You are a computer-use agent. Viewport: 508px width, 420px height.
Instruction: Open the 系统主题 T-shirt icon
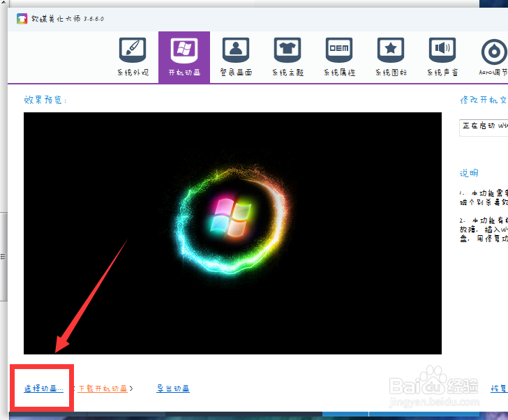(x=287, y=50)
